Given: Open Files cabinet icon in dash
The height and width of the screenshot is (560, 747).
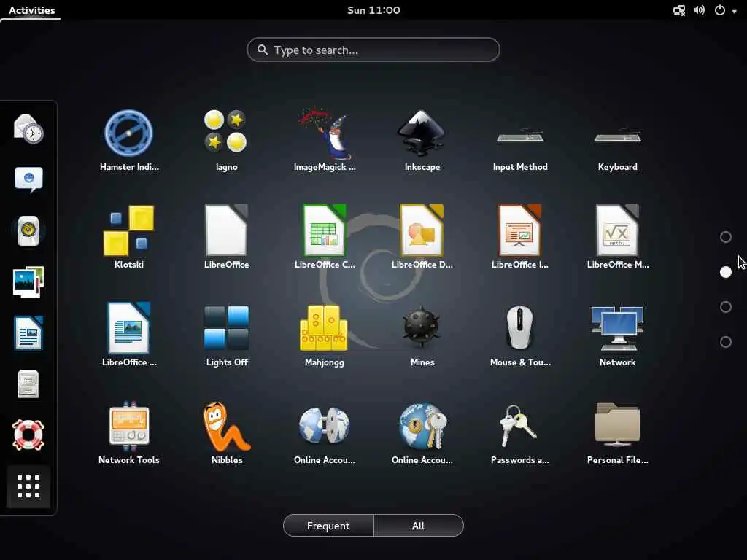Looking at the screenshot, I should point(28,384).
